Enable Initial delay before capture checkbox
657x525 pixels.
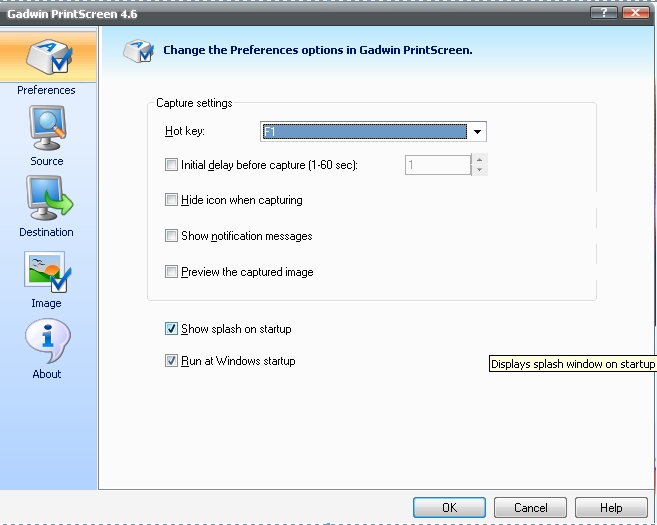171,164
